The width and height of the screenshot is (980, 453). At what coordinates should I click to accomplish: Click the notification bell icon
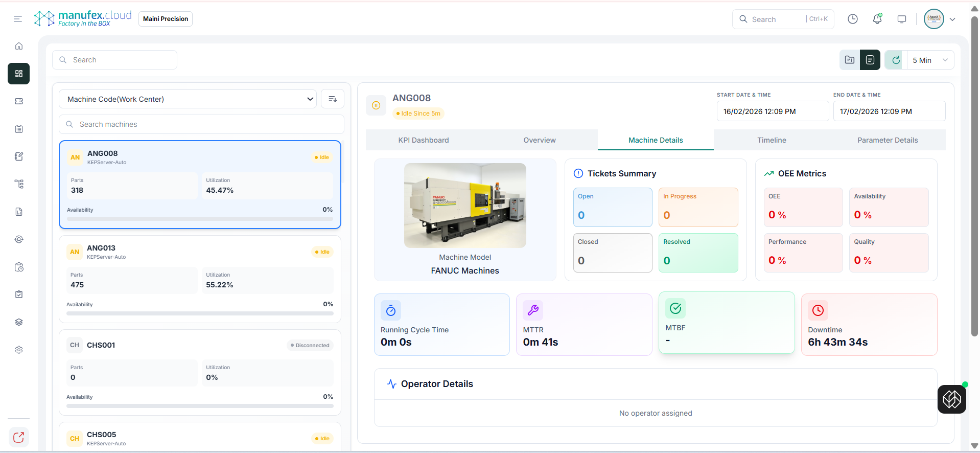877,19
